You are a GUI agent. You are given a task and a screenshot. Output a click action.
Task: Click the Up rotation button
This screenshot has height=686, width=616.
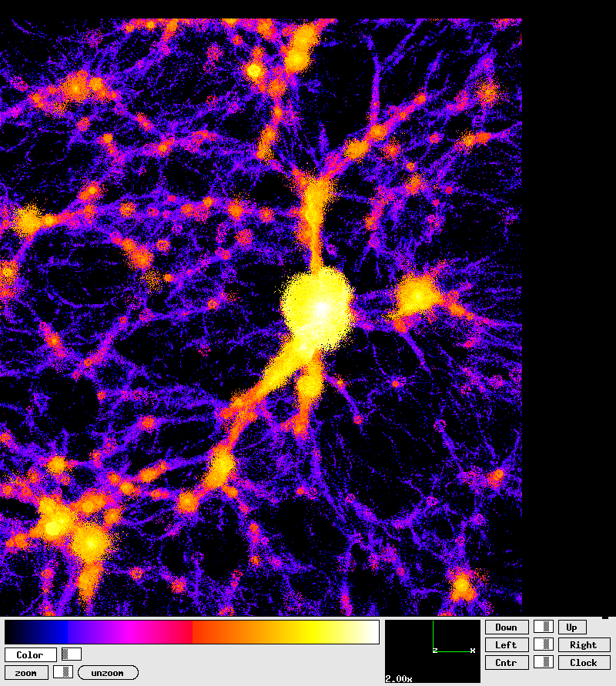(572, 627)
